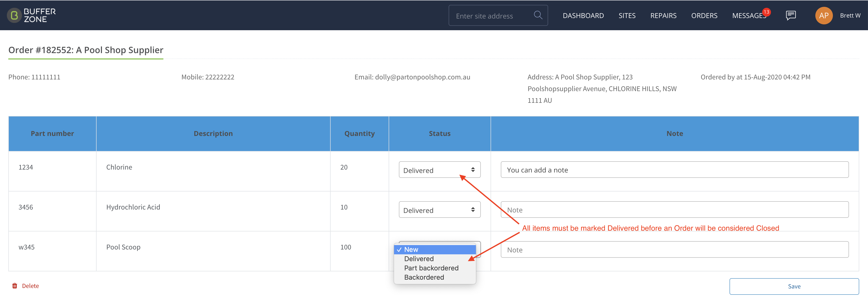Open the Sites menu item
The image size is (868, 305).
tap(627, 16)
